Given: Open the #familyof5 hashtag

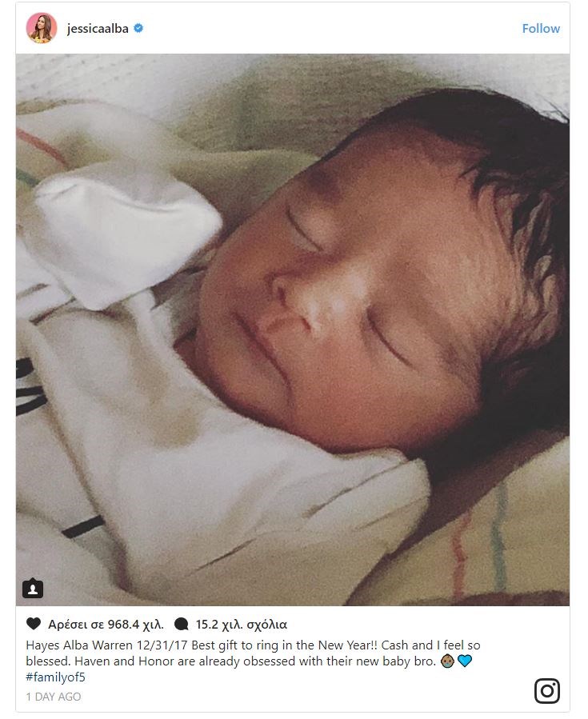Looking at the screenshot, I should tap(55, 677).
